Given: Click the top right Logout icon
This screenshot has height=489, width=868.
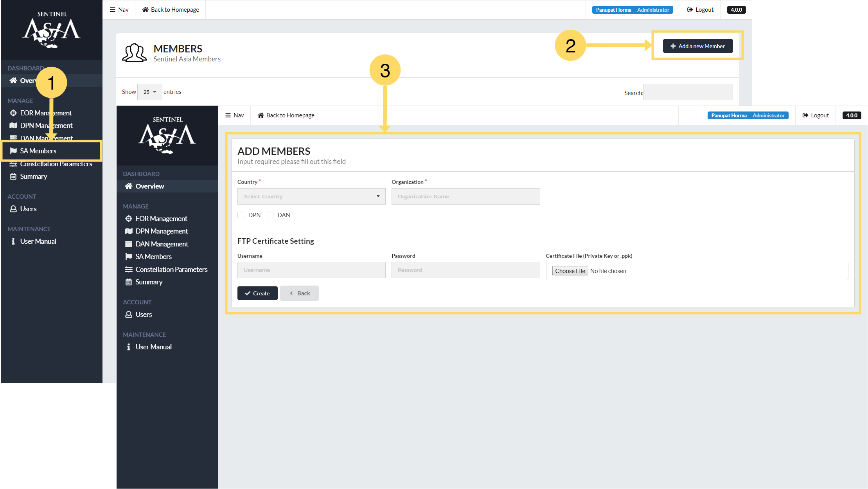Looking at the screenshot, I should pyautogui.click(x=690, y=10).
